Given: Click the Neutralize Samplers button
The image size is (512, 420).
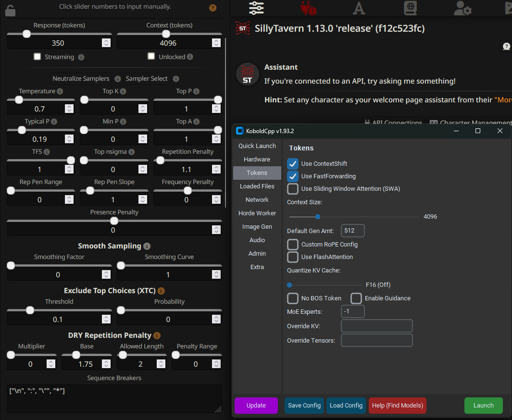Looking at the screenshot, I should click(x=81, y=79).
